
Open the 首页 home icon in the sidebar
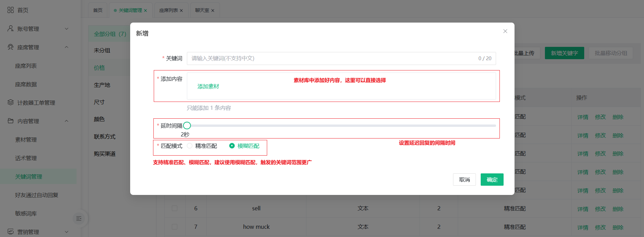pyautogui.click(x=11, y=10)
